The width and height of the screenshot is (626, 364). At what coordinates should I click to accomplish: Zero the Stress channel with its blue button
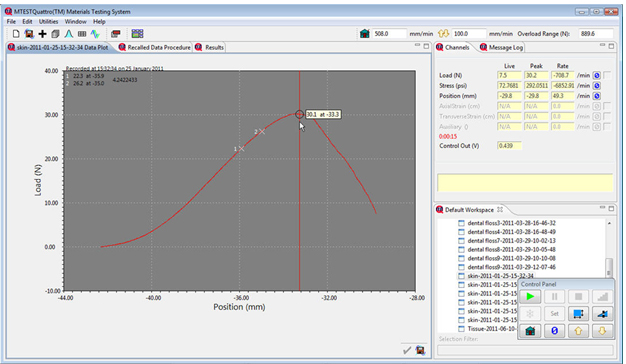pos(596,86)
